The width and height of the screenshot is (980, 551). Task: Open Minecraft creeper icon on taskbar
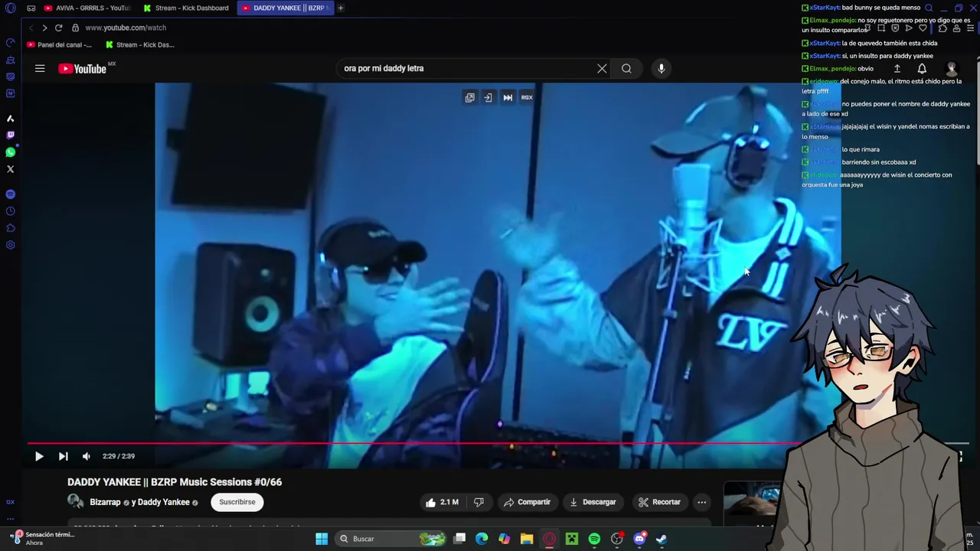tap(572, 539)
